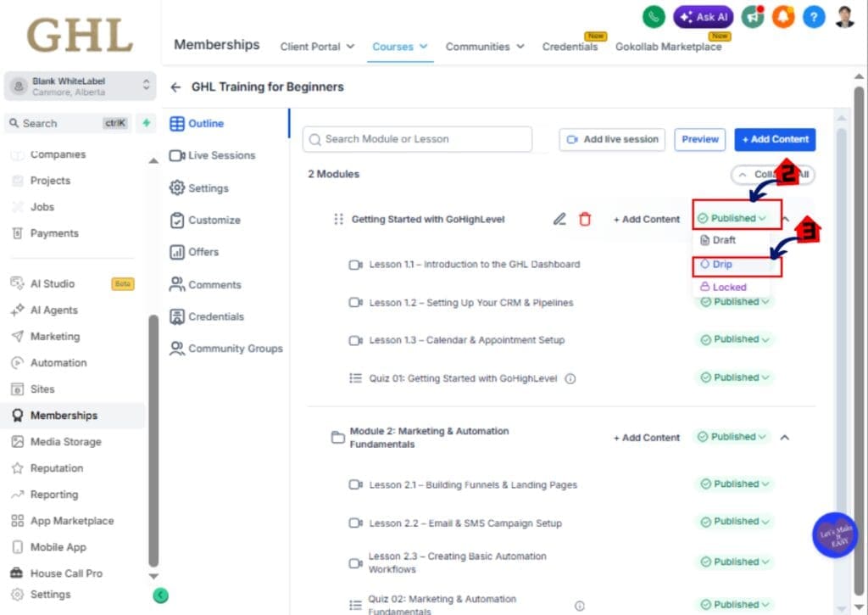
Task: Expand the Client Portal dropdown
Action: click(x=317, y=47)
